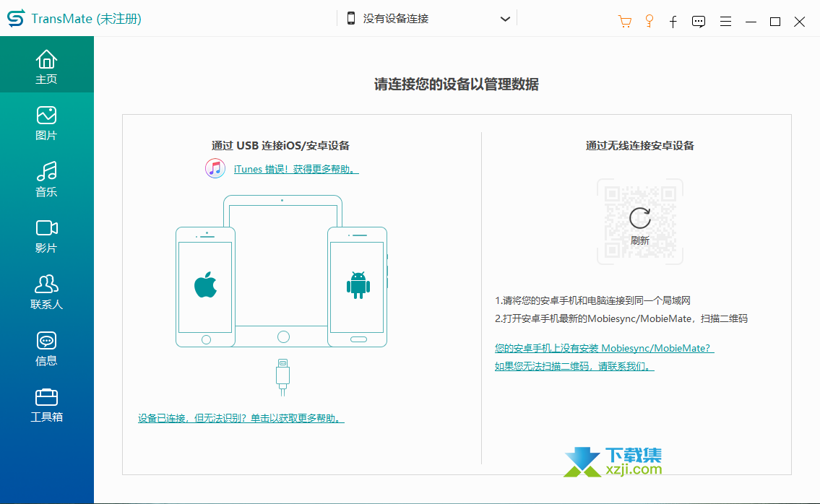Open the iTunes 错误 help link

pyautogui.click(x=296, y=169)
